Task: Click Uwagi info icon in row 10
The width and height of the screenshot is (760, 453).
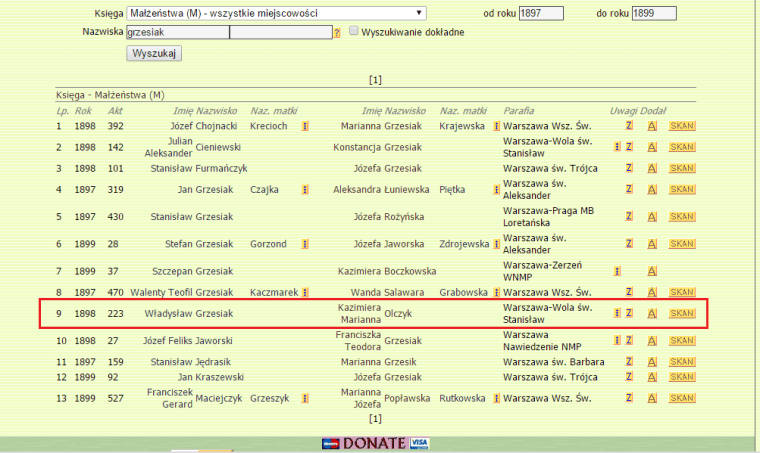Action: (617, 340)
